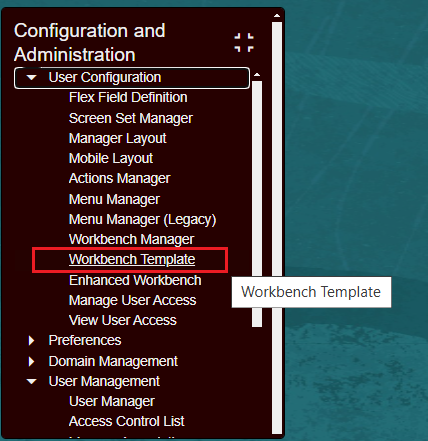Expand the Domain Management section arrow

pyautogui.click(x=31, y=361)
